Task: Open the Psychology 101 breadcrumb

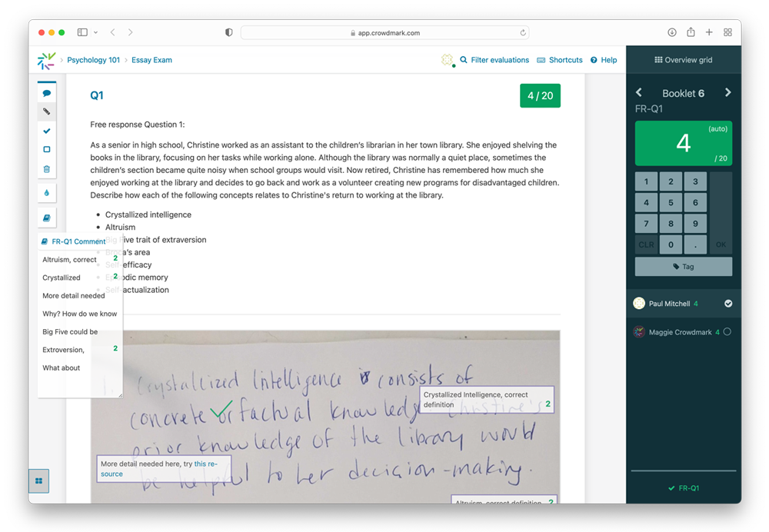Action: point(93,60)
